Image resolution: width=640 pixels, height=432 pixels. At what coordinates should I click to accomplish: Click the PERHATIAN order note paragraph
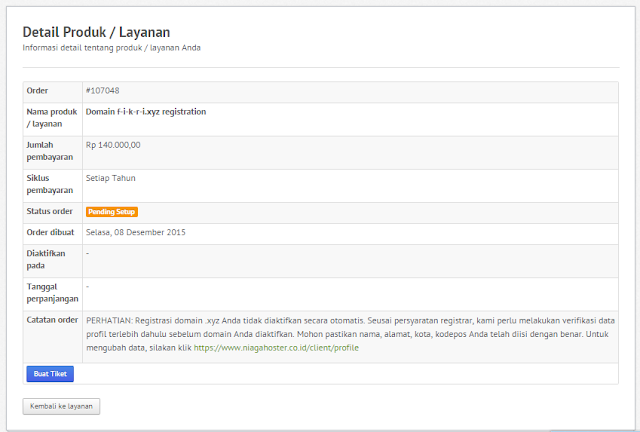pyautogui.click(x=351, y=334)
